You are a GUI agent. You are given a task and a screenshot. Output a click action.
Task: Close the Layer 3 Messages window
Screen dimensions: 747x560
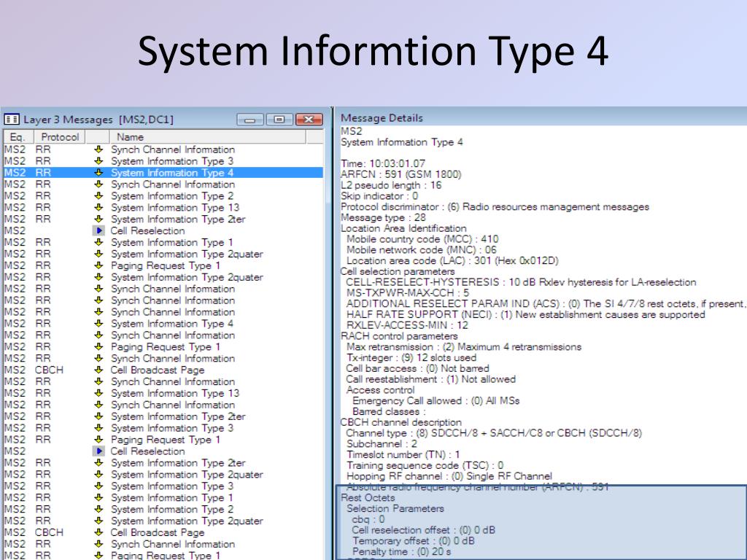pyautogui.click(x=309, y=119)
